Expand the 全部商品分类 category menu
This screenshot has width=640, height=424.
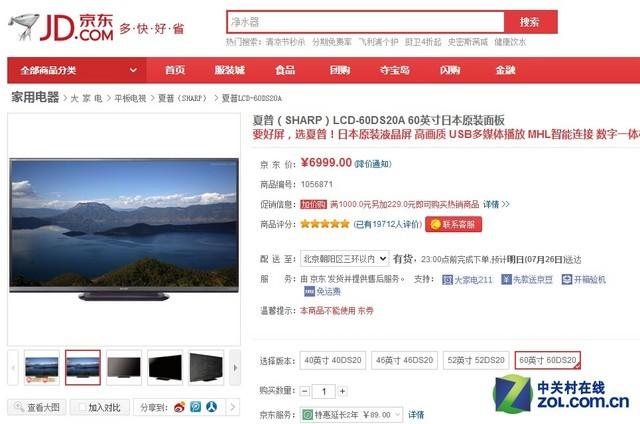point(77,70)
